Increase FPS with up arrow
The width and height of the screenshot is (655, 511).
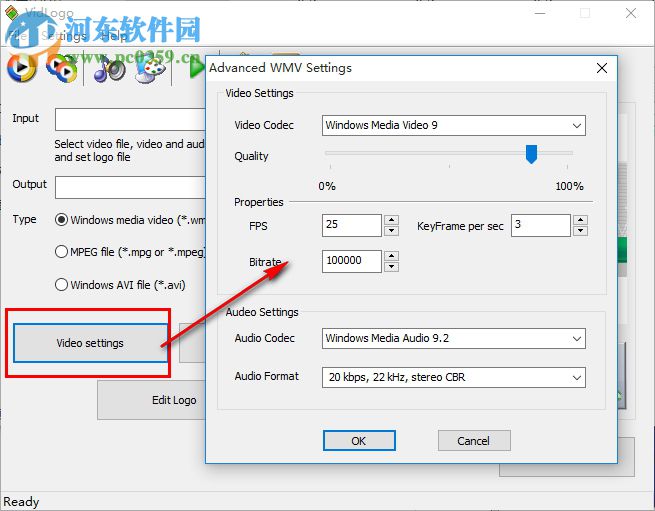click(391, 220)
